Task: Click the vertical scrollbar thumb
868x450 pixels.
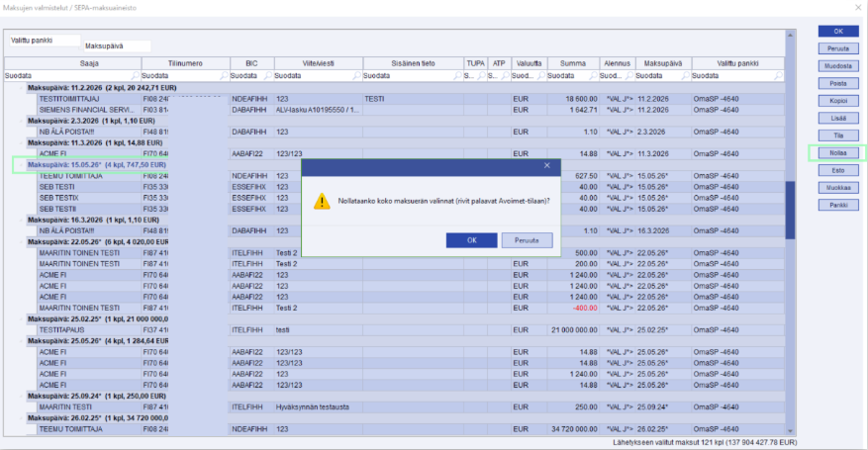Action: click(x=790, y=210)
